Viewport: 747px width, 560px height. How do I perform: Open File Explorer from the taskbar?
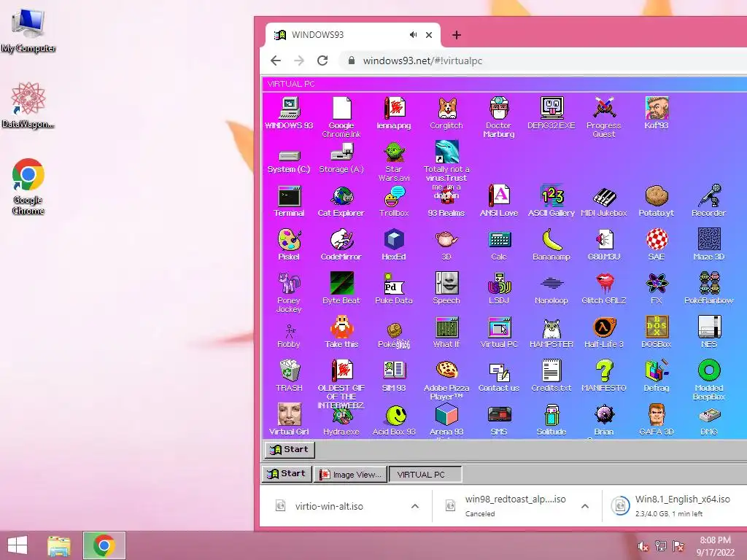60,545
